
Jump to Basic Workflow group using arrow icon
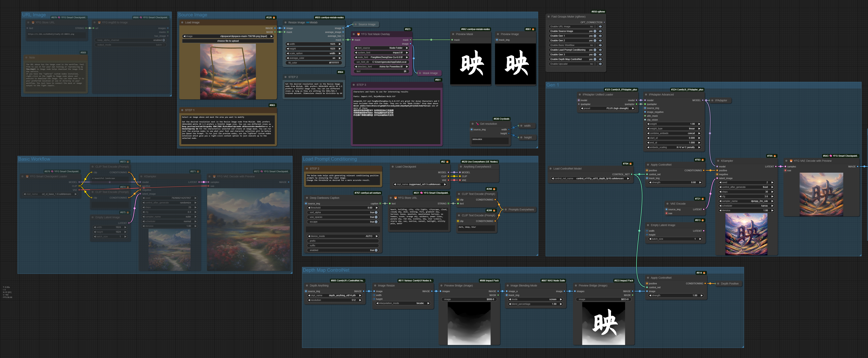[600, 45]
